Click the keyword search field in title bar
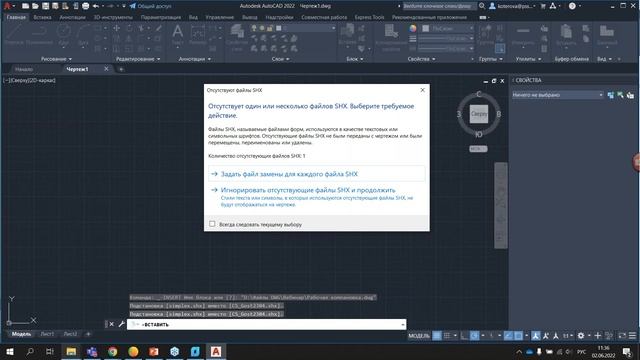Screen dimensions: 640x360 (x=439, y=6)
